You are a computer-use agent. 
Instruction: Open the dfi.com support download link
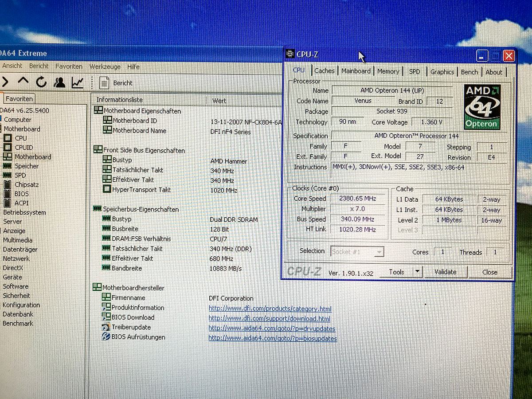(269, 319)
